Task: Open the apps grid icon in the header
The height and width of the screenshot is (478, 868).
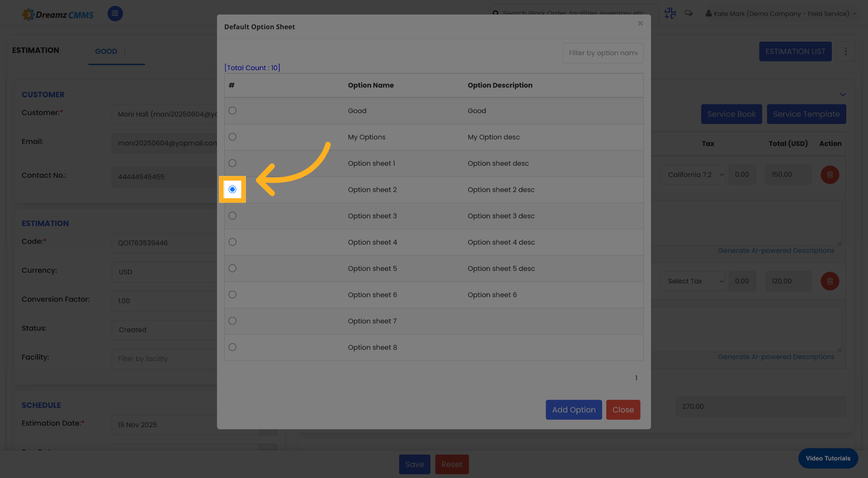Action: pos(670,13)
